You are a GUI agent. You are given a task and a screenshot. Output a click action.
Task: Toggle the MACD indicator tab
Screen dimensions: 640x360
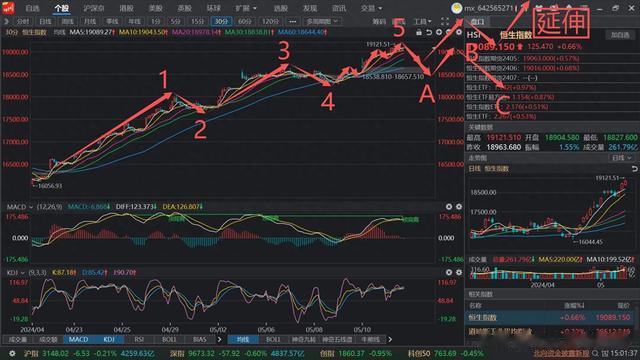[x=78, y=339]
